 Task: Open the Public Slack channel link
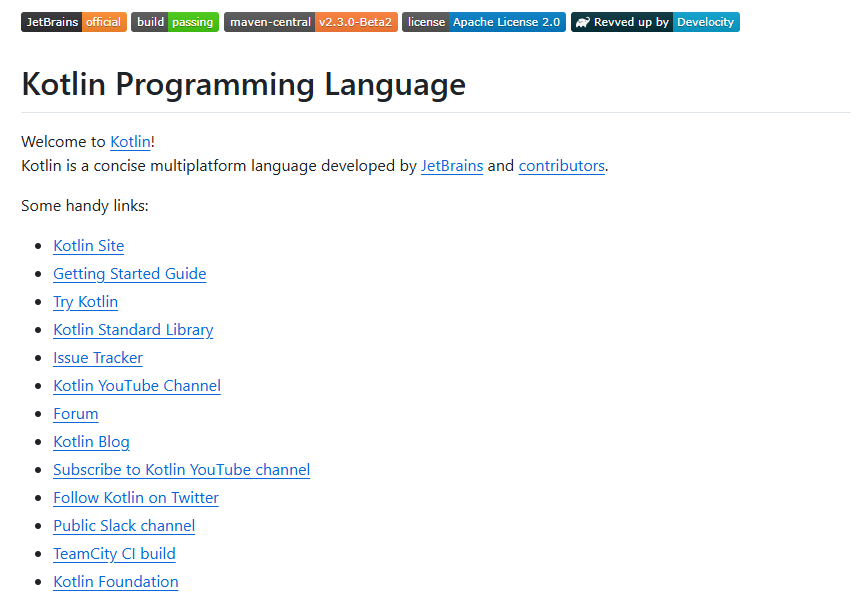click(124, 526)
